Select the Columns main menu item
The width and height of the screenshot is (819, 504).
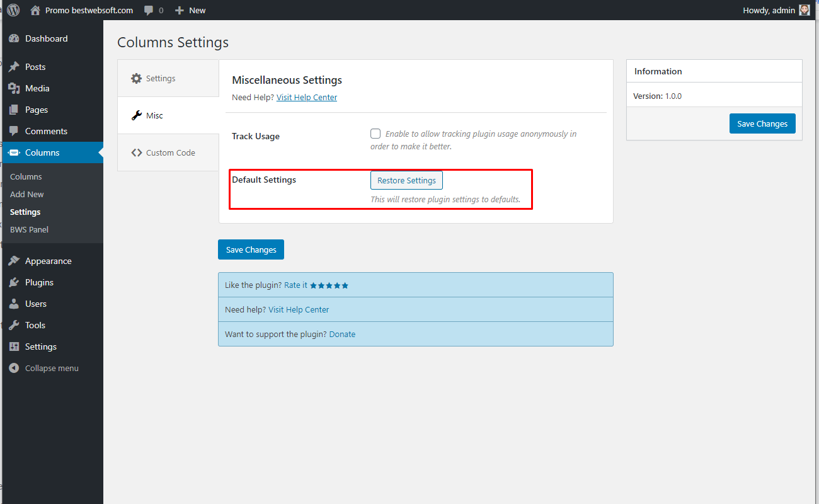click(x=53, y=152)
